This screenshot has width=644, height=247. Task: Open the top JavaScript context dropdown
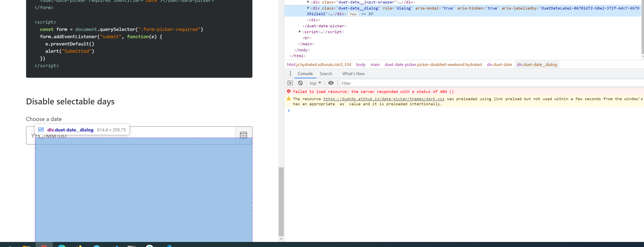point(315,83)
